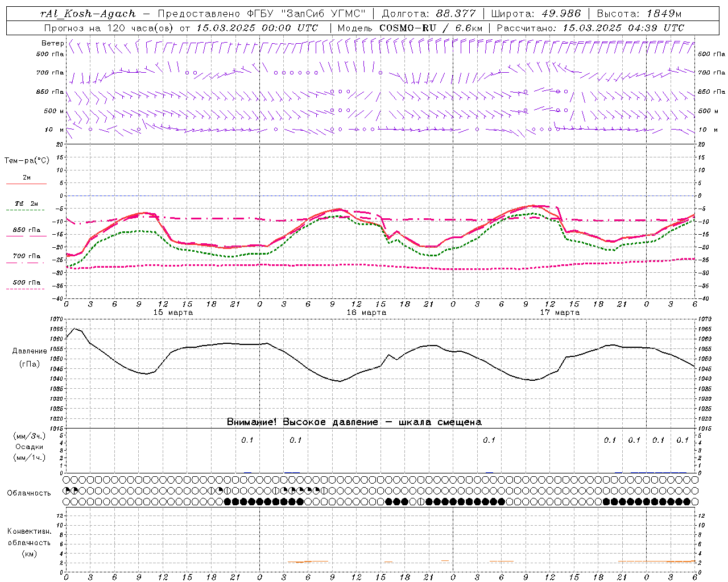This screenshot has width=728, height=582.
Task: Click the (мм/3ч.) precipitation unit label
Action: click(x=30, y=436)
